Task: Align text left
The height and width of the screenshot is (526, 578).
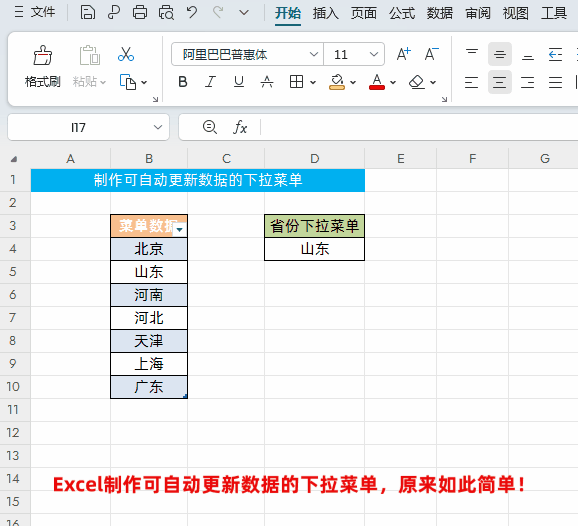Action: pos(471,82)
